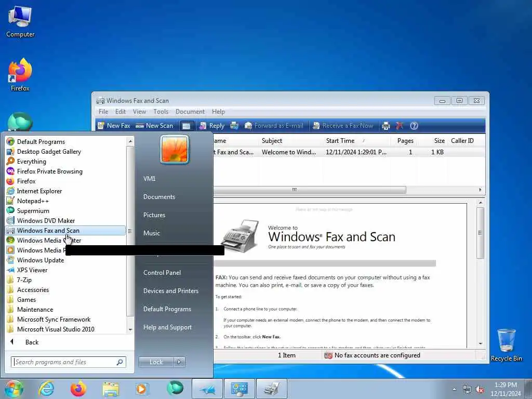Expand the Accessories folder

click(66, 290)
